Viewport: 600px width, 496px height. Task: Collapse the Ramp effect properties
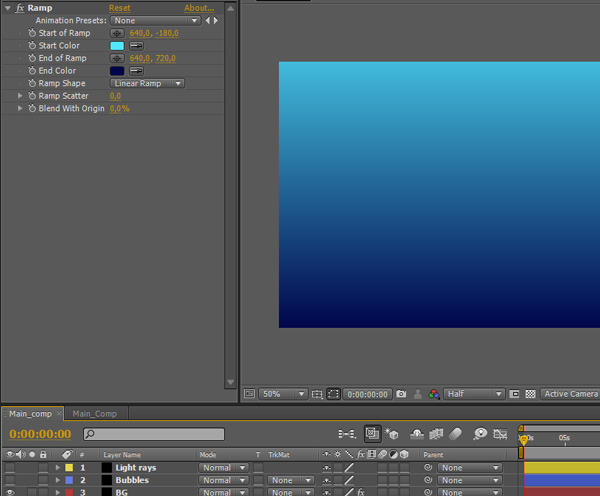[8, 8]
